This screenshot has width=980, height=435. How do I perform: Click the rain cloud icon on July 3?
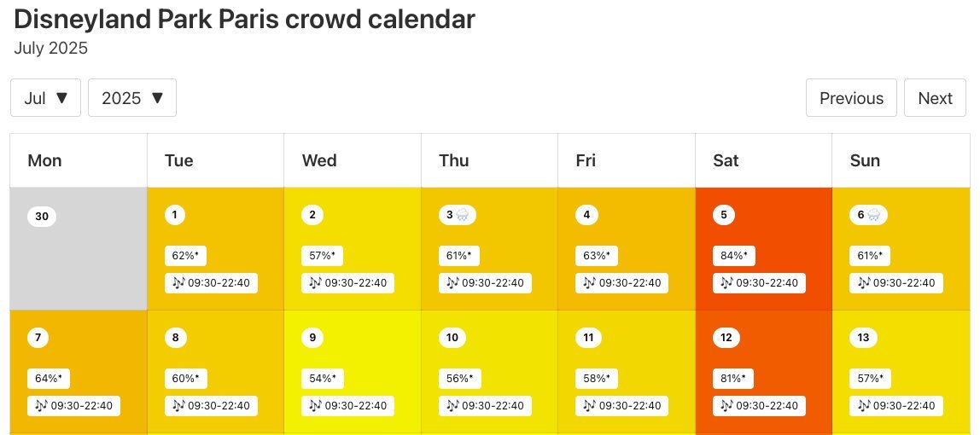[x=462, y=216]
